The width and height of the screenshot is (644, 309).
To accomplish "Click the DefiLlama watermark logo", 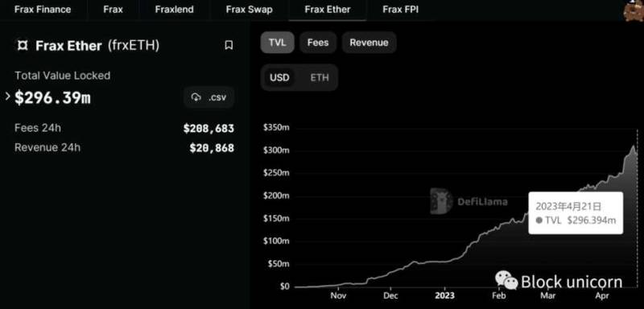I will pyautogui.click(x=441, y=201).
